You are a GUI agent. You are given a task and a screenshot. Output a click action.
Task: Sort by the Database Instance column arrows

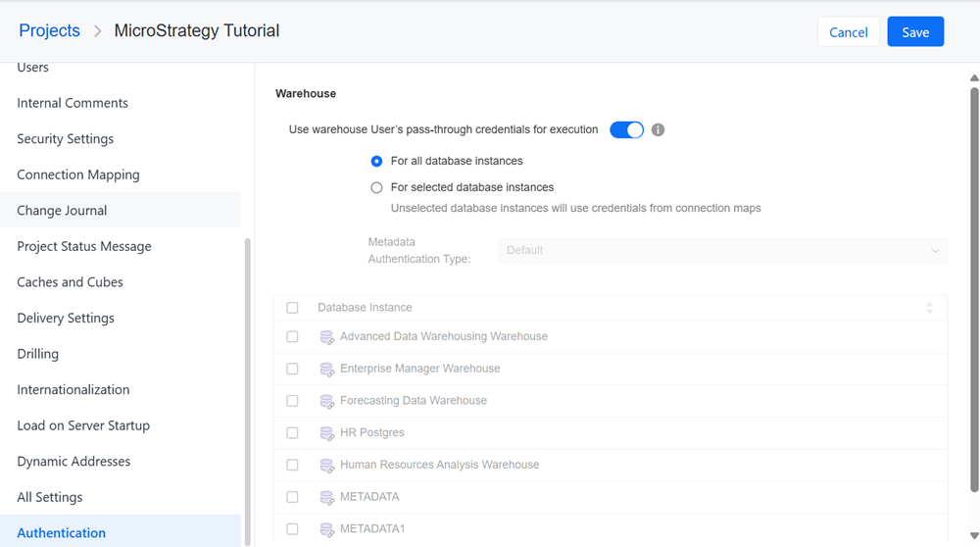[929, 308]
